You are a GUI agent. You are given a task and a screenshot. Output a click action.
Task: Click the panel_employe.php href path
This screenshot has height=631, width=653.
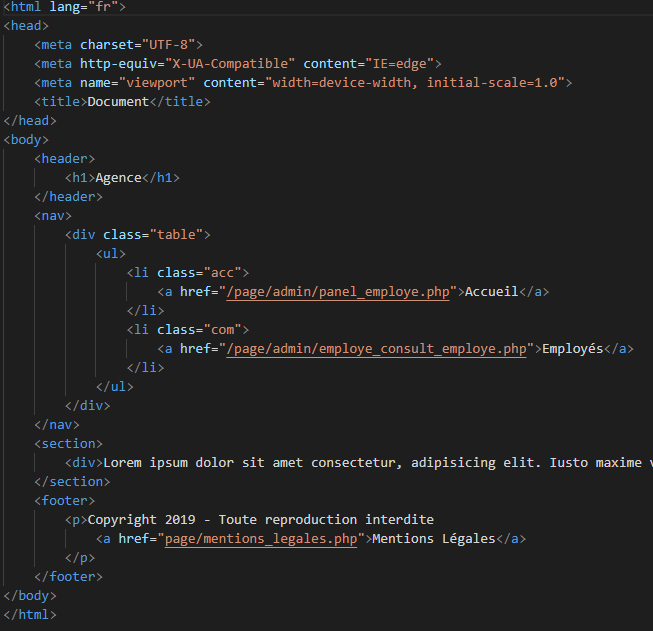tap(342, 292)
